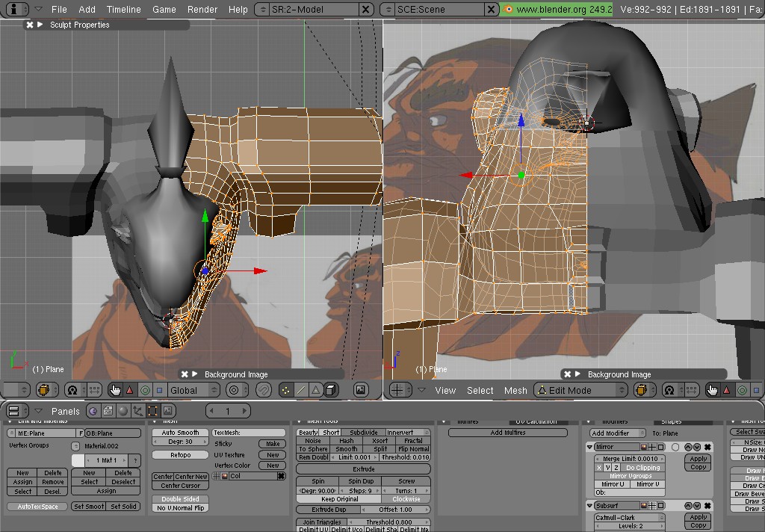Open Edit Mode dropdown
This screenshot has width=765, height=532.
(x=580, y=390)
